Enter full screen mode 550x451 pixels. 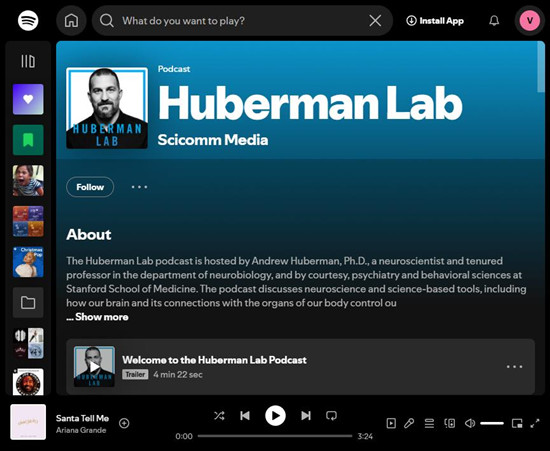tap(535, 423)
